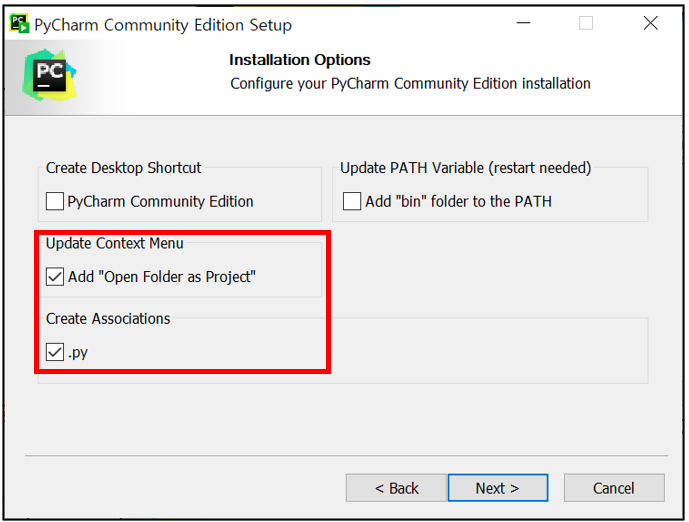
Task: Click the Next > button
Action: tap(498, 488)
